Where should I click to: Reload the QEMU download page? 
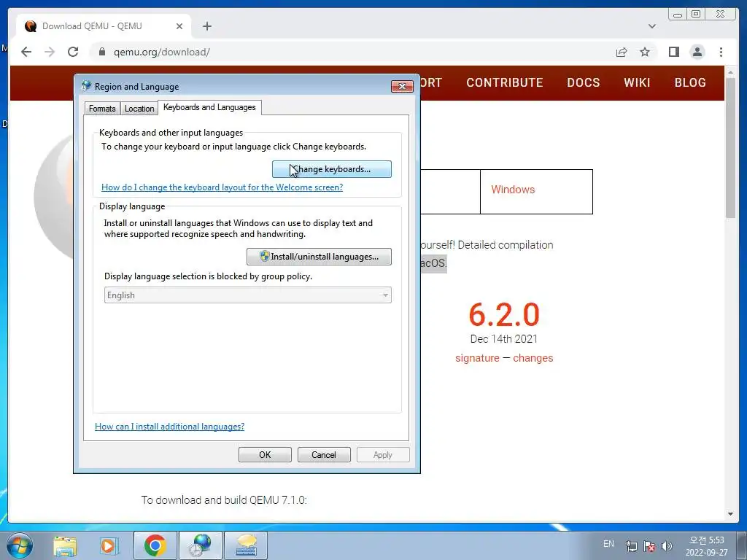point(73,52)
